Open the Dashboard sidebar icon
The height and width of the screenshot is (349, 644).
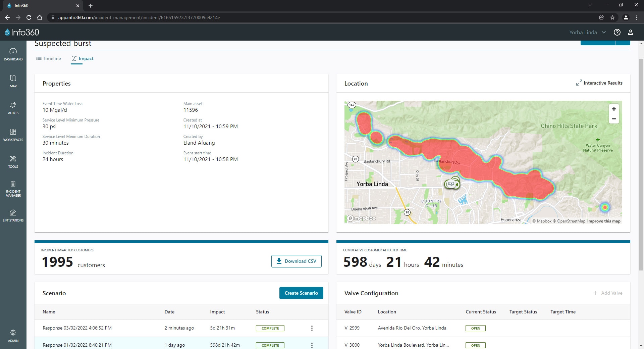pyautogui.click(x=13, y=54)
